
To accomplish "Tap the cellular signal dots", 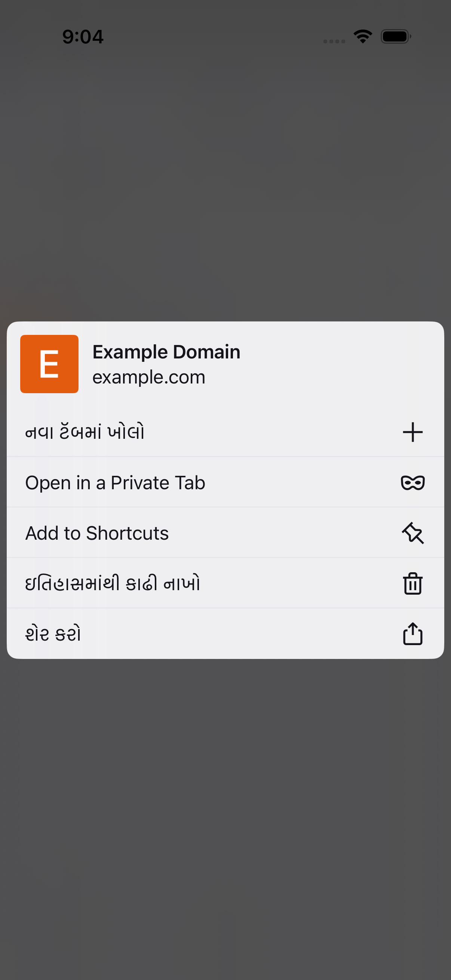I will pyautogui.click(x=334, y=41).
